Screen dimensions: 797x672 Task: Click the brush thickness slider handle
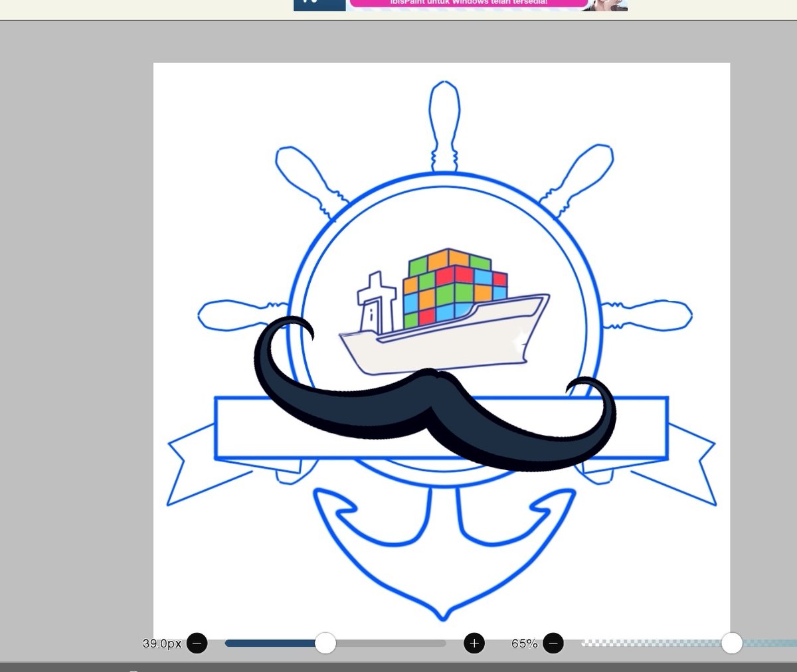click(325, 643)
